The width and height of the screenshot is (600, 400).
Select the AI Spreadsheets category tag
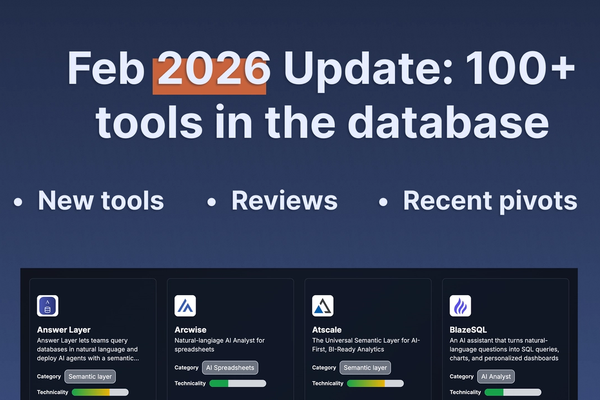(230, 367)
